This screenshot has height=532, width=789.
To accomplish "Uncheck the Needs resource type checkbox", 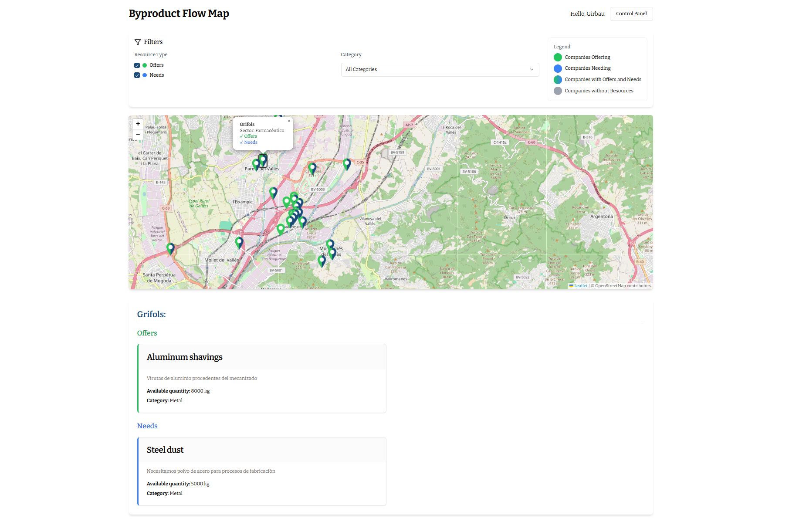I will pyautogui.click(x=137, y=75).
